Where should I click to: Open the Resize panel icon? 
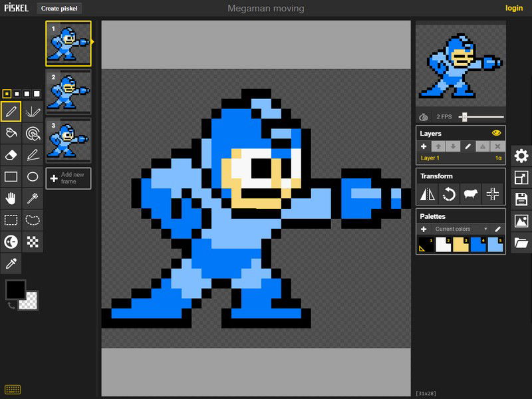[521, 178]
